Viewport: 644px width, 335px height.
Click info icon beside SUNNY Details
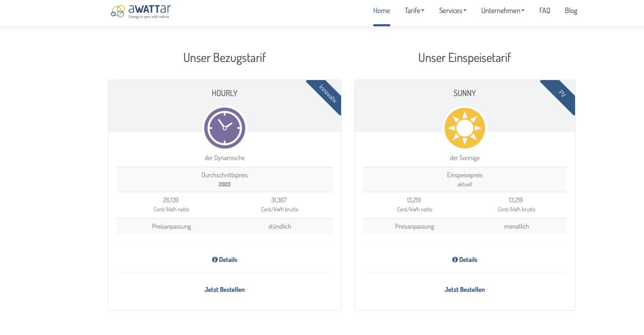pos(455,259)
